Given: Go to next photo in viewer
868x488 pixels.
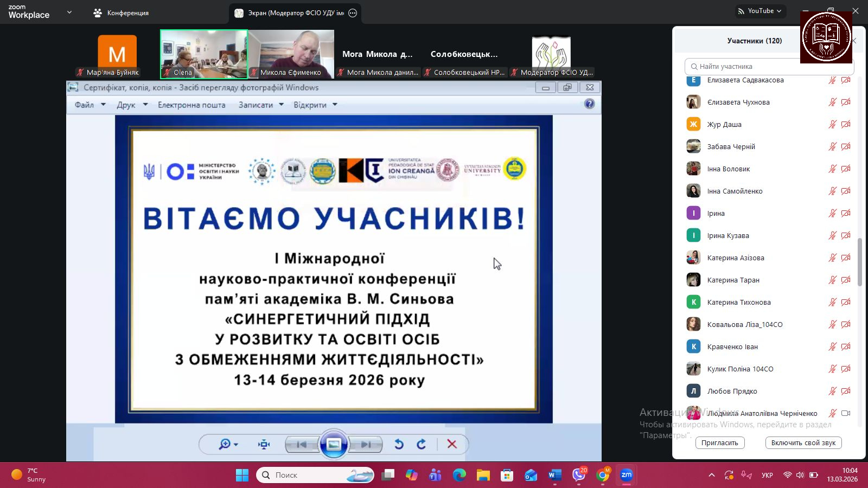Looking at the screenshot, I should tap(366, 445).
